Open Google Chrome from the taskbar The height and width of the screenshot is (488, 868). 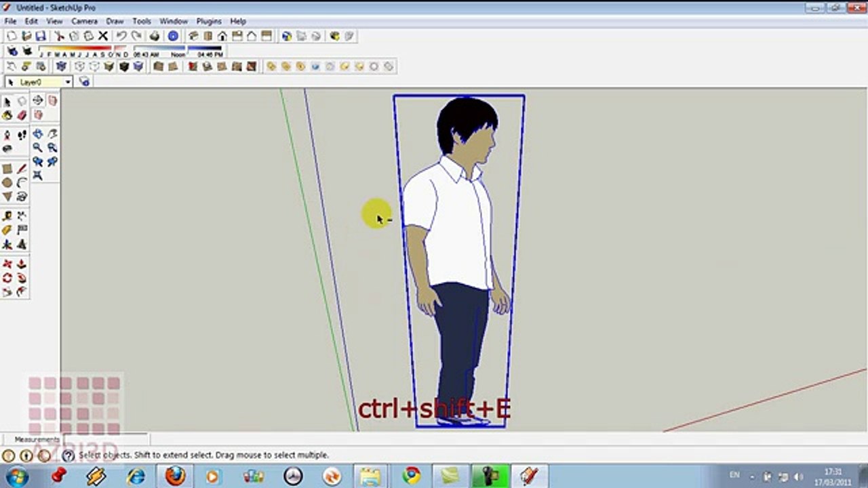411,475
